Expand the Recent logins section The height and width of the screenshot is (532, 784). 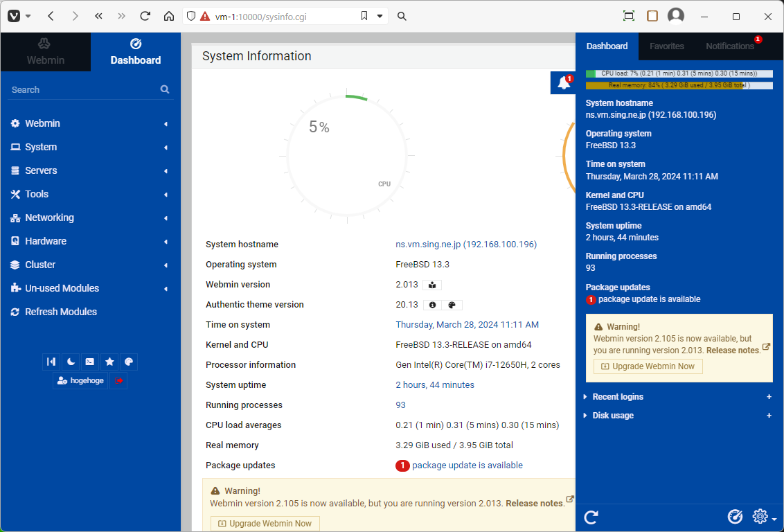click(x=618, y=396)
